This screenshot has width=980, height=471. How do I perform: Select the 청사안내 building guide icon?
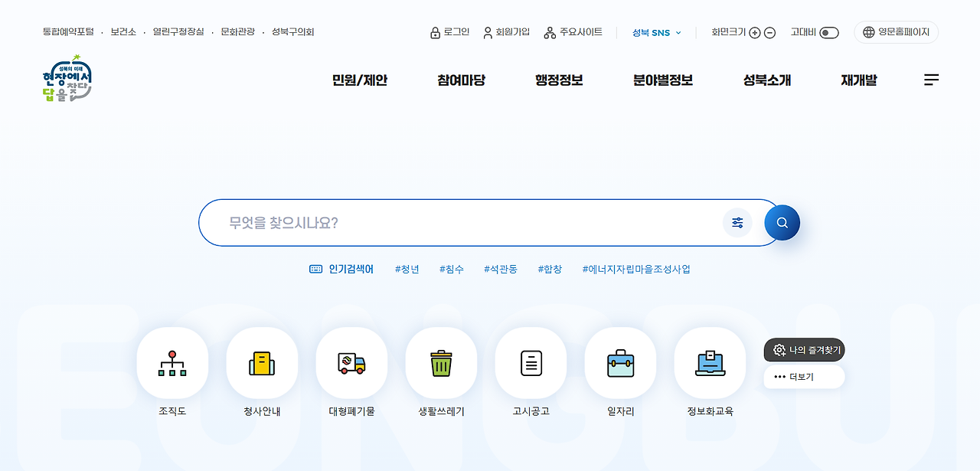pyautogui.click(x=262, y=362)
